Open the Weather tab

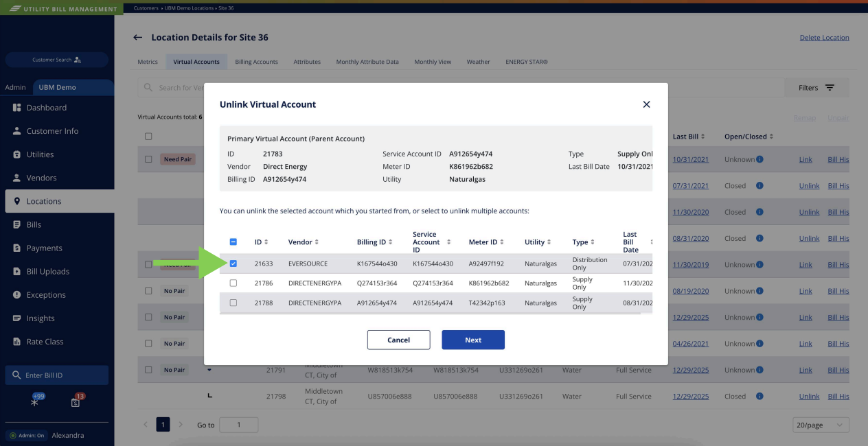click(x=479, y=62)
